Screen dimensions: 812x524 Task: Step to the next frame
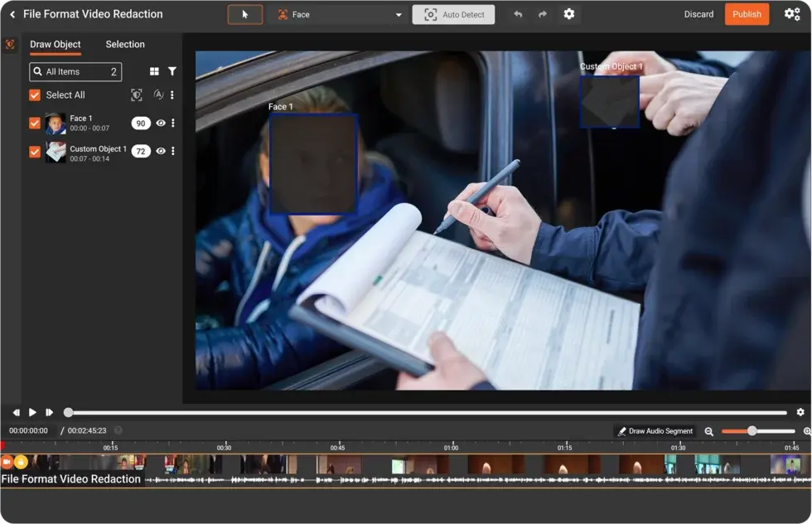pyautogui.click(x=50, y=412)
